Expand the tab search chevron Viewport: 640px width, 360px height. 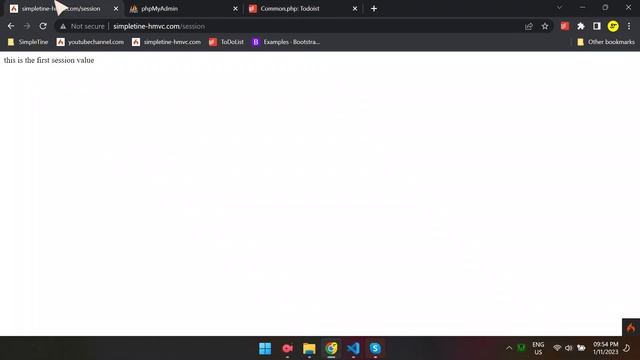click(560, 7)
